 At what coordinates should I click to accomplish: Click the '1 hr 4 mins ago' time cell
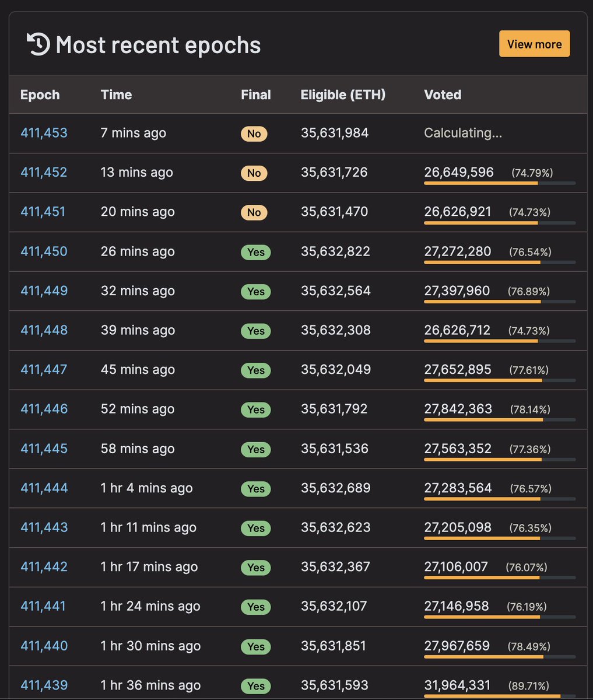coord(147,488)
